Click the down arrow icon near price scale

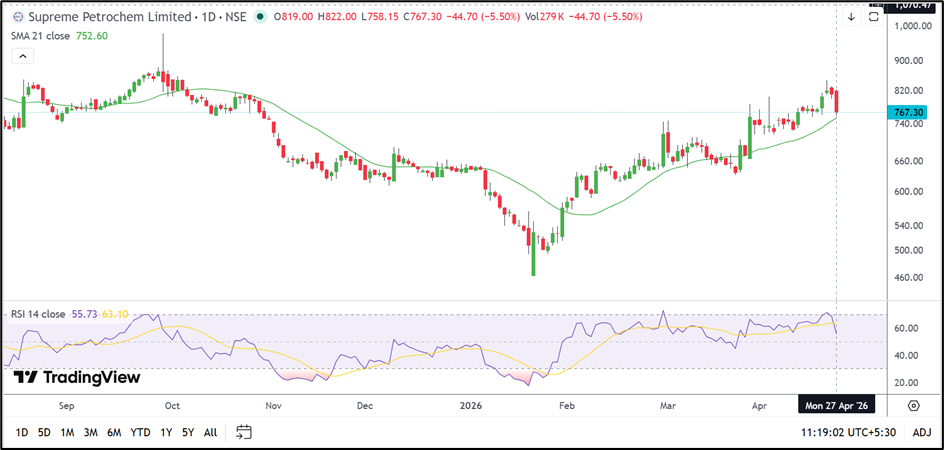coord(851,17)
